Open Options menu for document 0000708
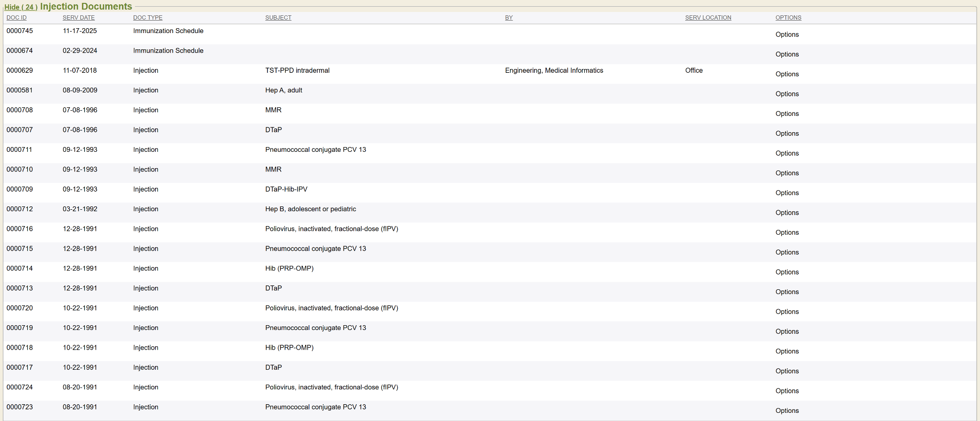 pyautogui.click(x=787, y=114)
